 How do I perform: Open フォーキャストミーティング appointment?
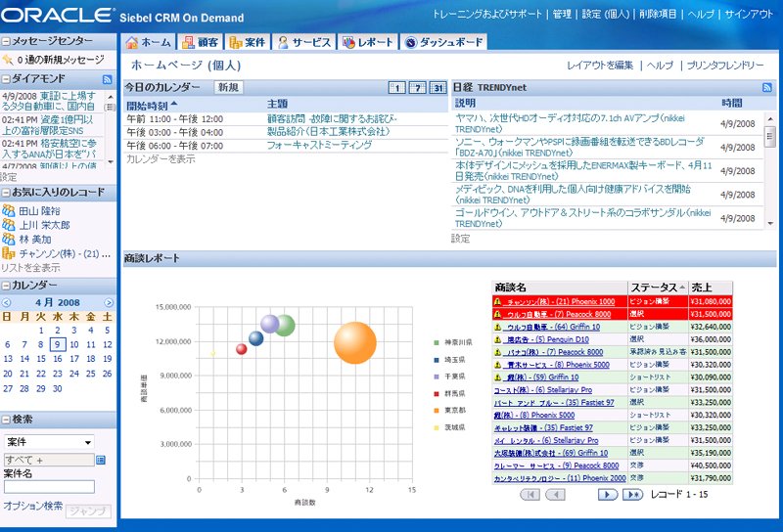click(319, 146)
